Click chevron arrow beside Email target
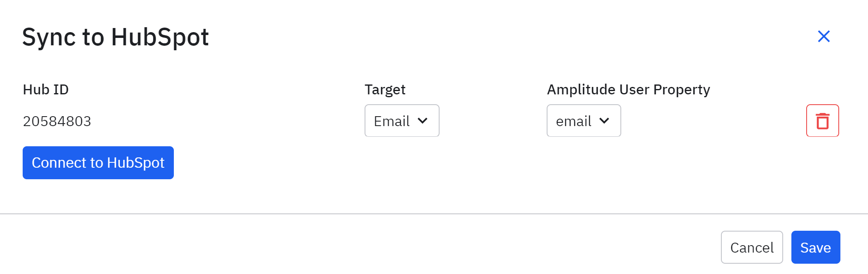This screenshot has width=868, height=274. click(x=423, y=121)
